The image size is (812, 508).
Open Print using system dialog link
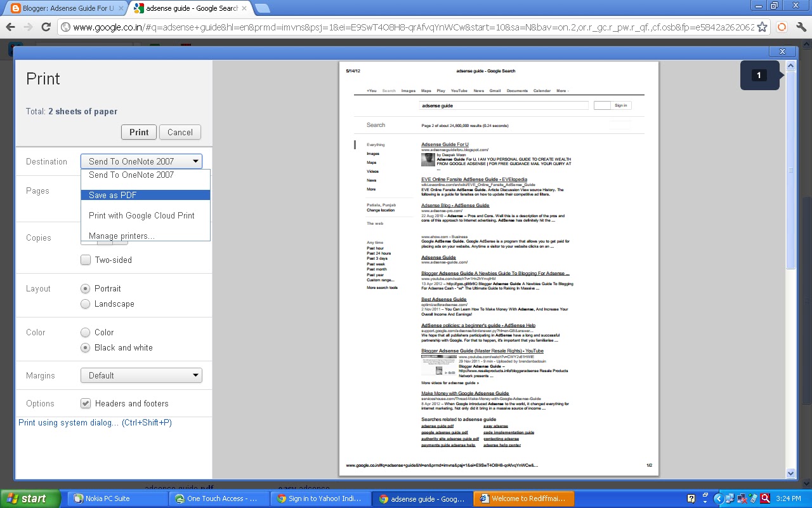(x=95, y=423)
